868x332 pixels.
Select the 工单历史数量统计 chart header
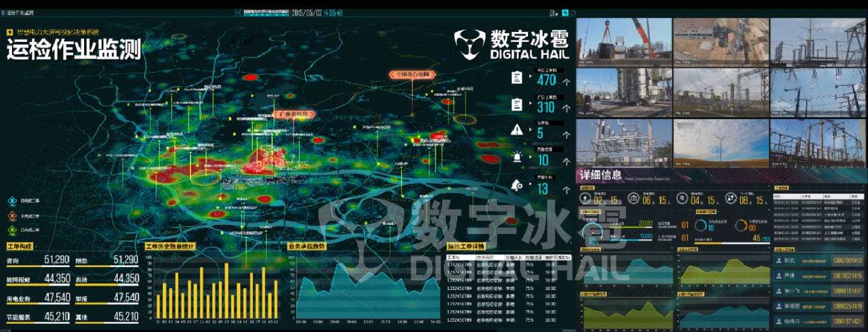(x=170, y=246)
